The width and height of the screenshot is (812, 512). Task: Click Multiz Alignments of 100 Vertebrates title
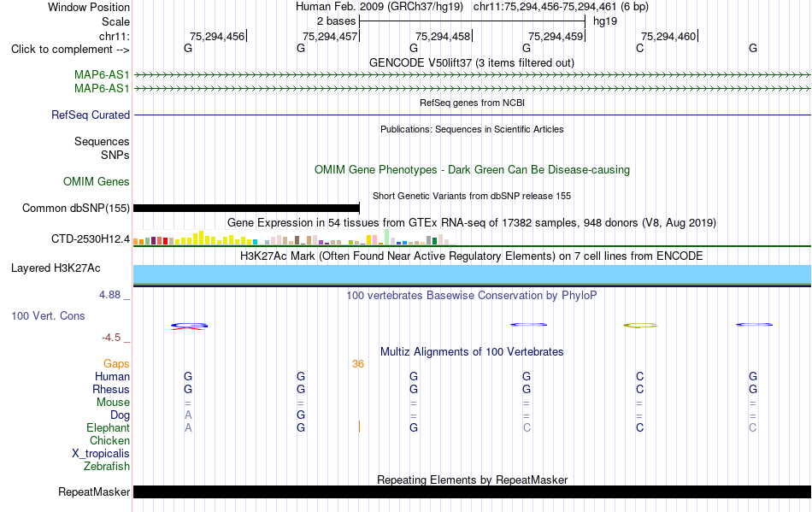click(x=472, y=351)
